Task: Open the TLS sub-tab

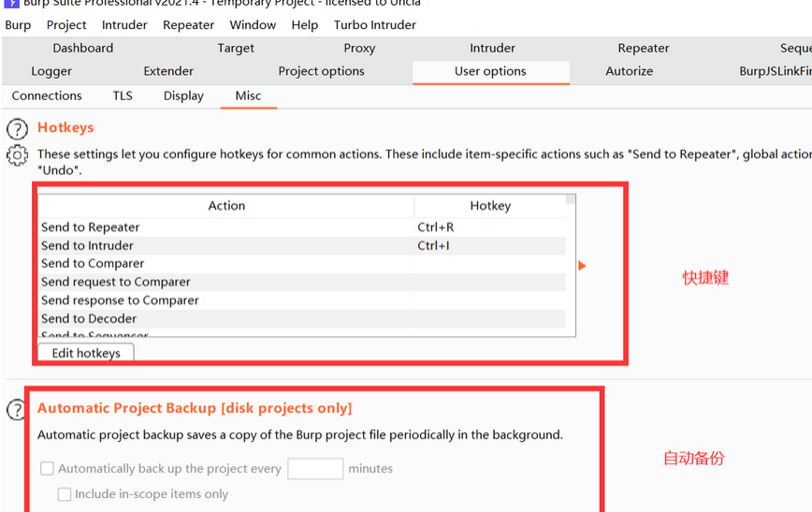Action: tap(123, 95)
